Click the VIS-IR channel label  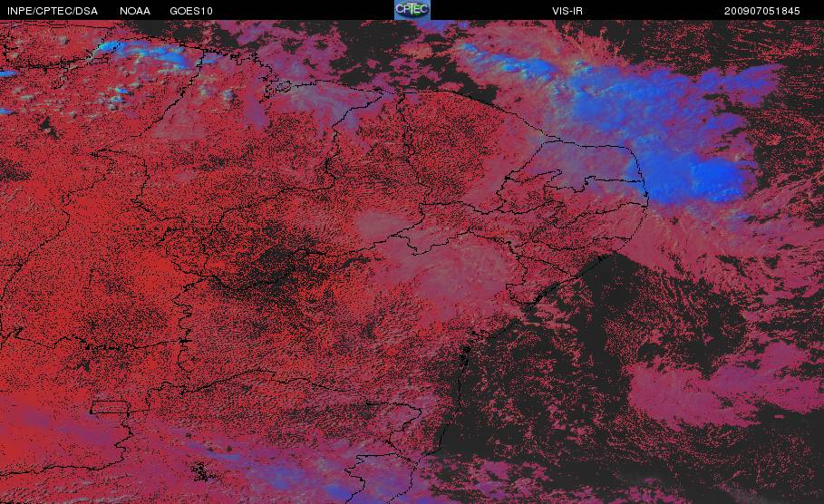(567, 11)
